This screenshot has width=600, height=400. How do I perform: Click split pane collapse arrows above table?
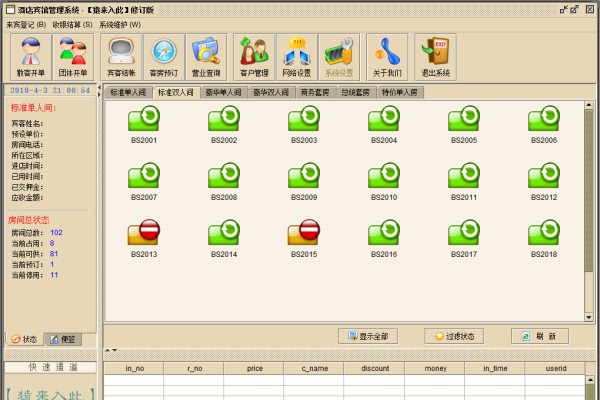[111, 350]
